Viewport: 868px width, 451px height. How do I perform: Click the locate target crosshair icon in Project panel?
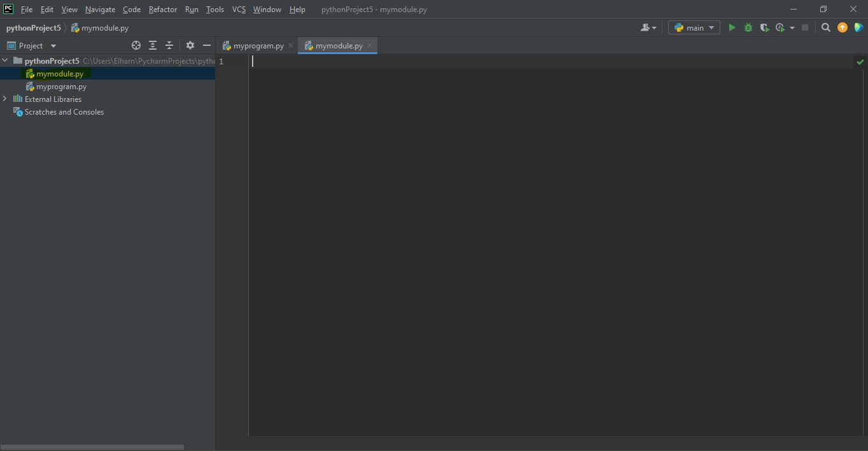tap(136, 45)
